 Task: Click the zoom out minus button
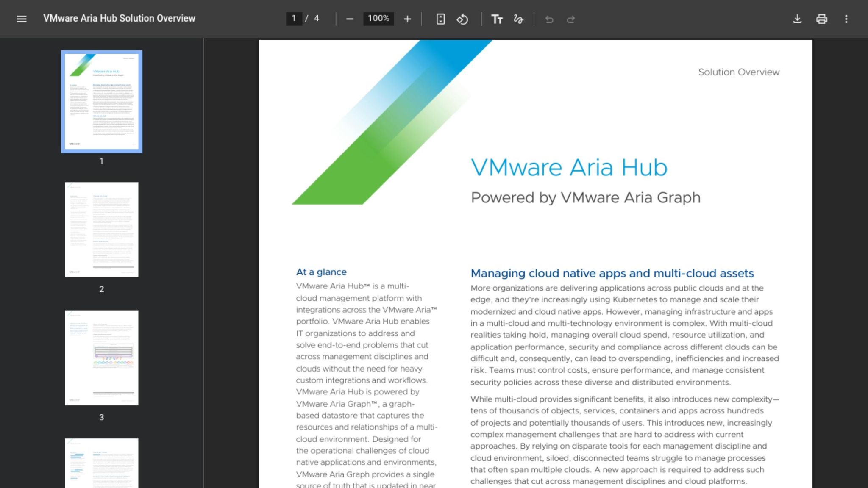point(350,19)
